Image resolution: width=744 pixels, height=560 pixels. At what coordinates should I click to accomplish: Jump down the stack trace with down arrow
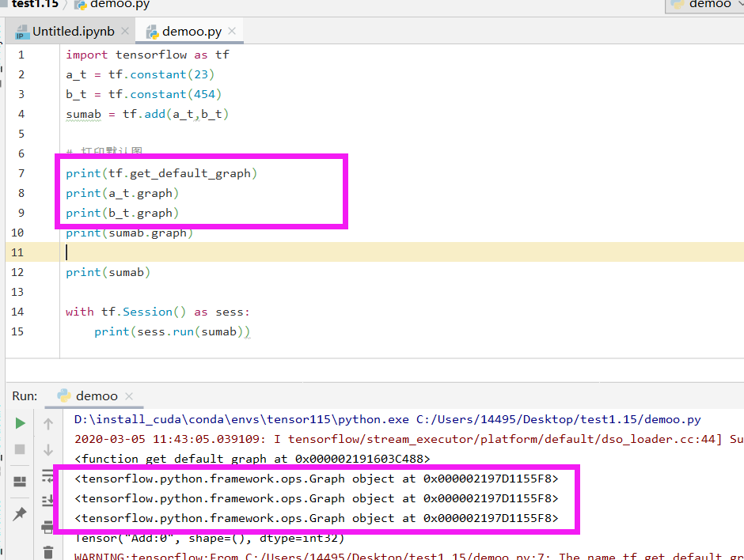pyautogui.click(x=48, y=449)
